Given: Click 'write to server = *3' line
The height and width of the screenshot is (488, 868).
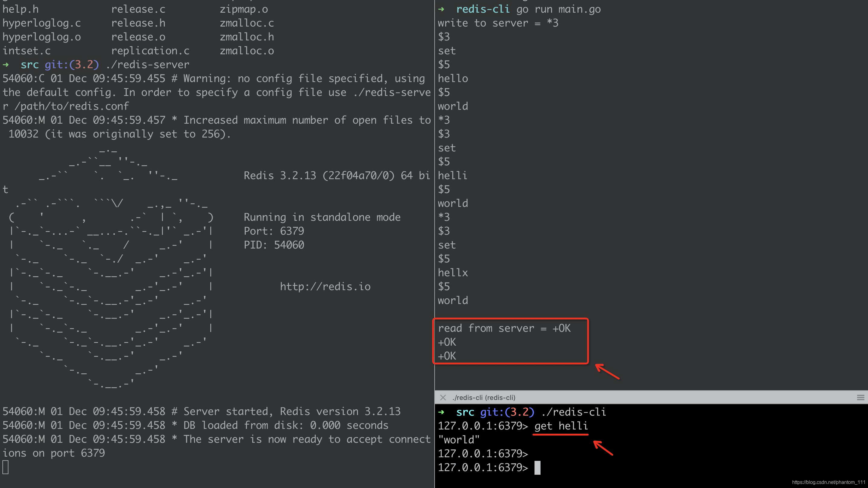Looking at the screenshot, I should (498, 23).
